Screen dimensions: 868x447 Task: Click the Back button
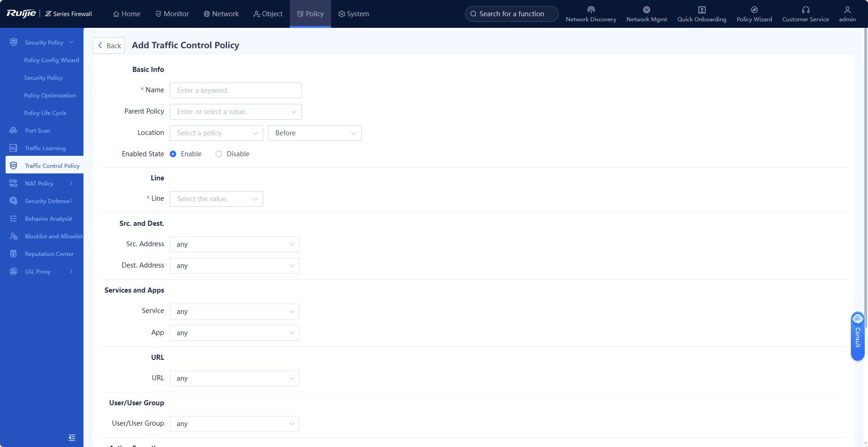pos(109,45)
